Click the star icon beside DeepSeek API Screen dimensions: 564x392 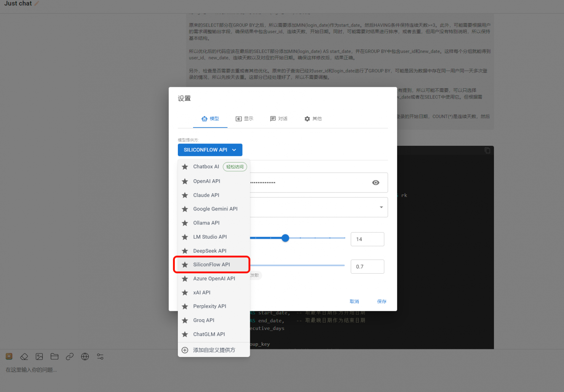click(x=185, y=251)
